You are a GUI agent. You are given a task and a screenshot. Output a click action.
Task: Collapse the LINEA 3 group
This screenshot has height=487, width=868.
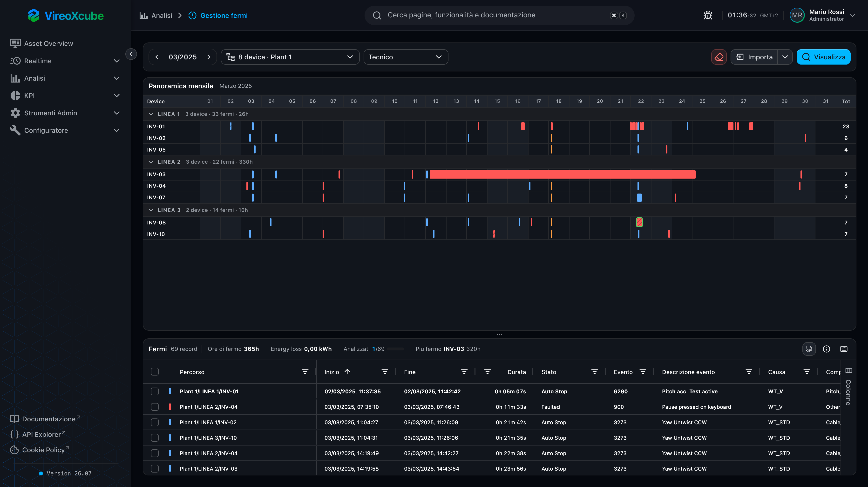[151, 210]
